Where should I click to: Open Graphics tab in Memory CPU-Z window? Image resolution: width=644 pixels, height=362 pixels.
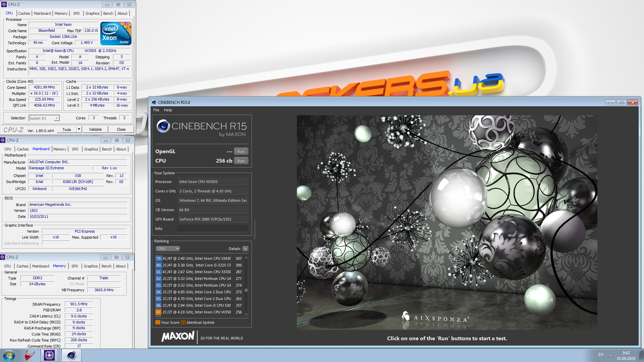point(91,266)
